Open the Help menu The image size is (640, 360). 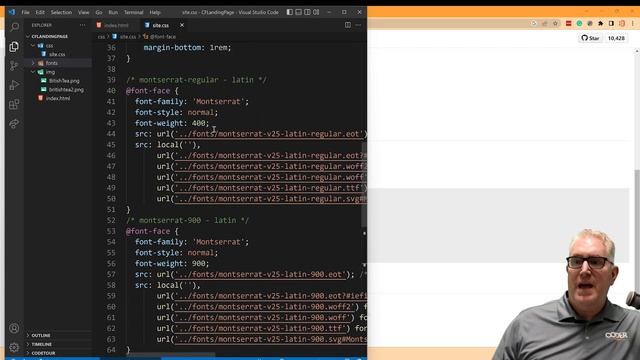point(155,12)
